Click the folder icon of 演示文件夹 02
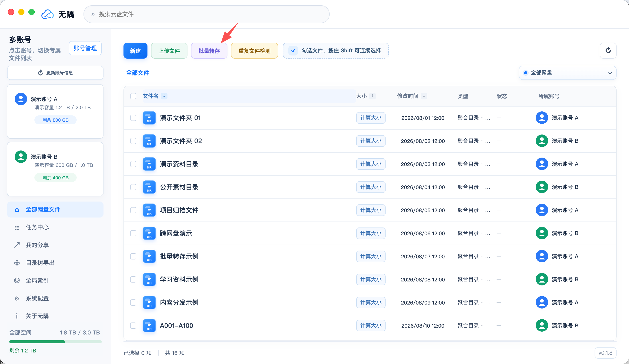Screen dimensions: 629x364 tap(149, 141)
